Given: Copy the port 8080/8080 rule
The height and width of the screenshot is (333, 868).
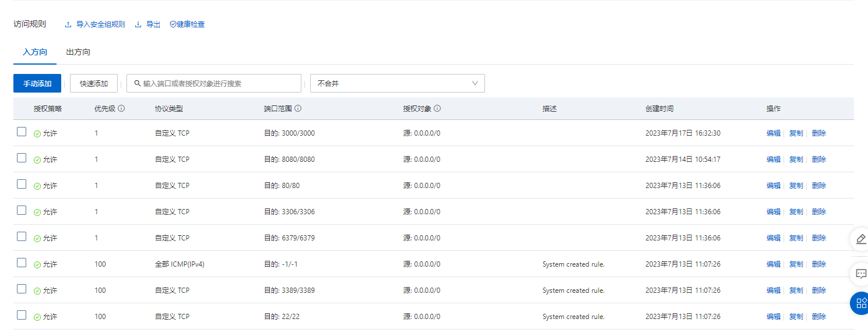Looking at the screenshot, I should (x=796, y=160).
